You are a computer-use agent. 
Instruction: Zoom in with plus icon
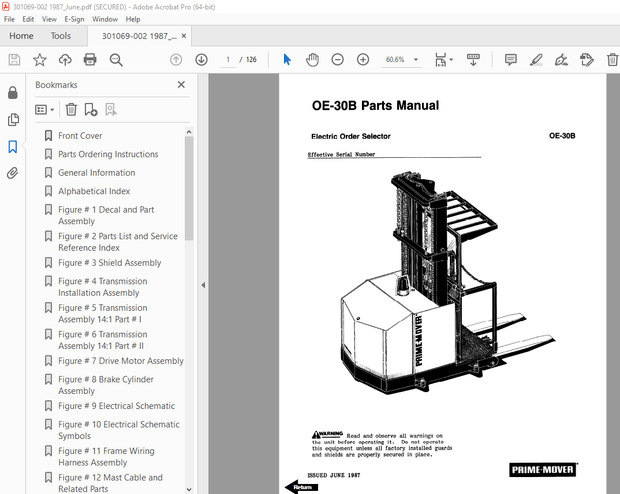pos(363,60)
